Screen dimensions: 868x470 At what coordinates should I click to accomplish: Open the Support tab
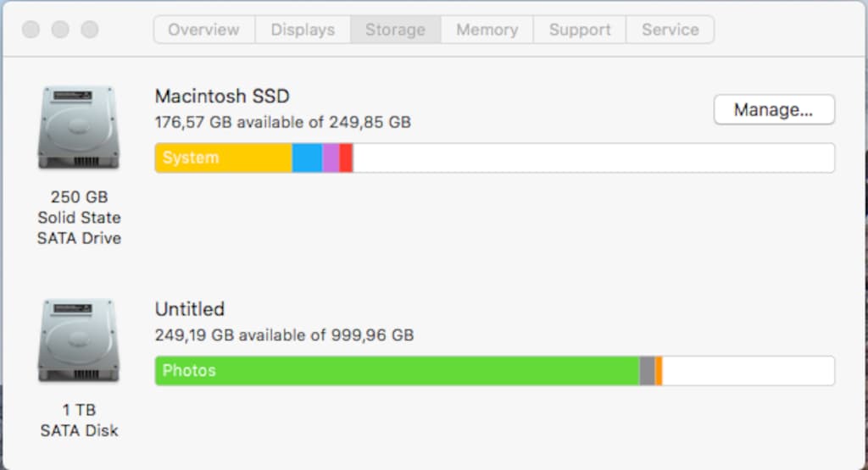(580, 30)
